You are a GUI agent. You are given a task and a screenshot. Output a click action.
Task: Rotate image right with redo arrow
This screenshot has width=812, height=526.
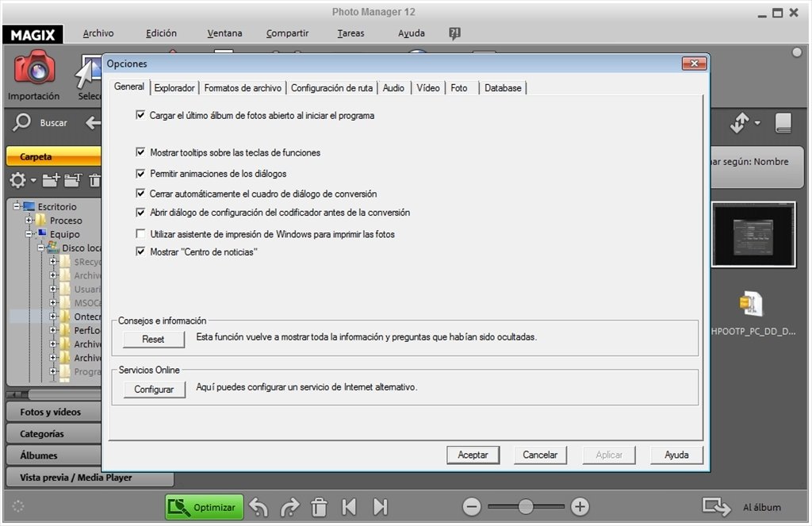click(290, 507)
